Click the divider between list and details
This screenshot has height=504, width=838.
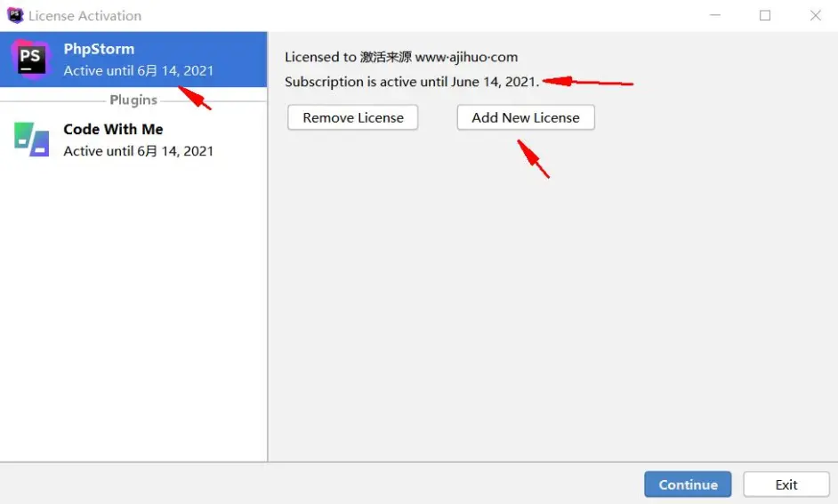pyautogui.click(x=268, y=246)
